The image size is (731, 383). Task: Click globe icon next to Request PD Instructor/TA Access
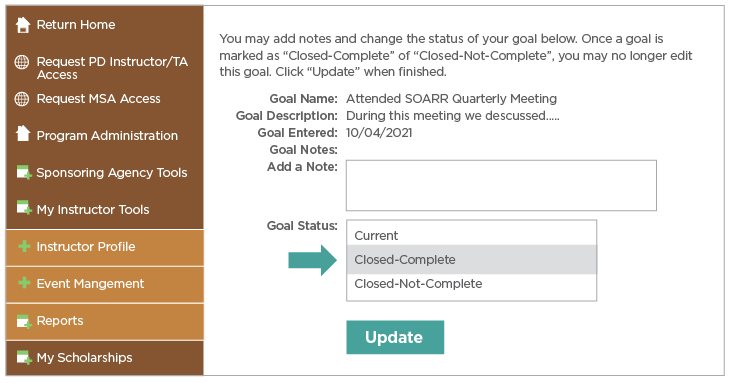click(22, 62)
